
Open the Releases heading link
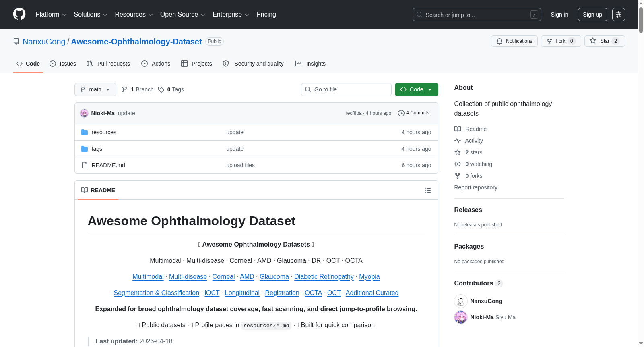(468, 210)
